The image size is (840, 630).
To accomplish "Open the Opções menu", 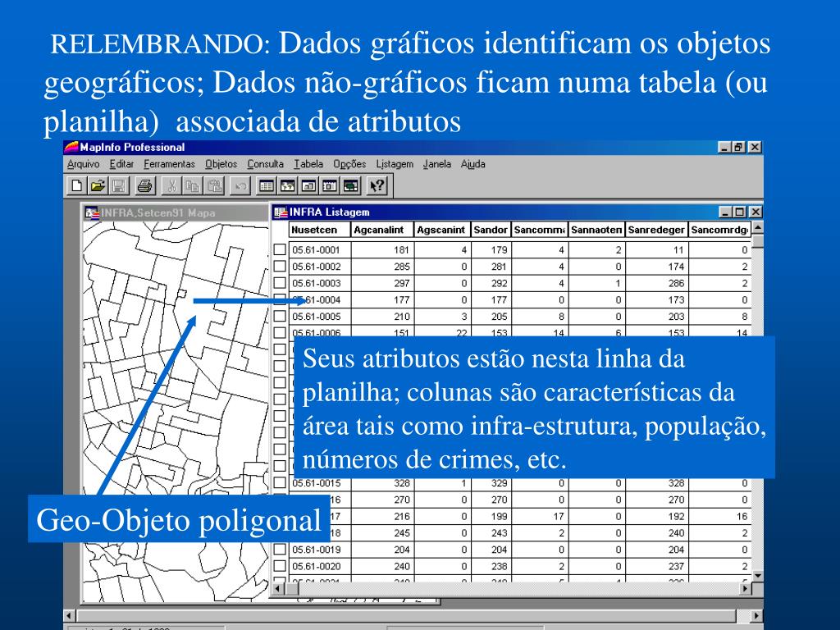I will [x=349, y=164].
